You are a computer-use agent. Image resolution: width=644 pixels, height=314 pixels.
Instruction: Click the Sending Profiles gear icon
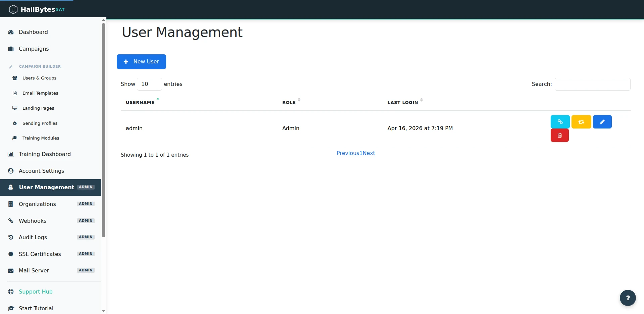[x=14, y=123]
